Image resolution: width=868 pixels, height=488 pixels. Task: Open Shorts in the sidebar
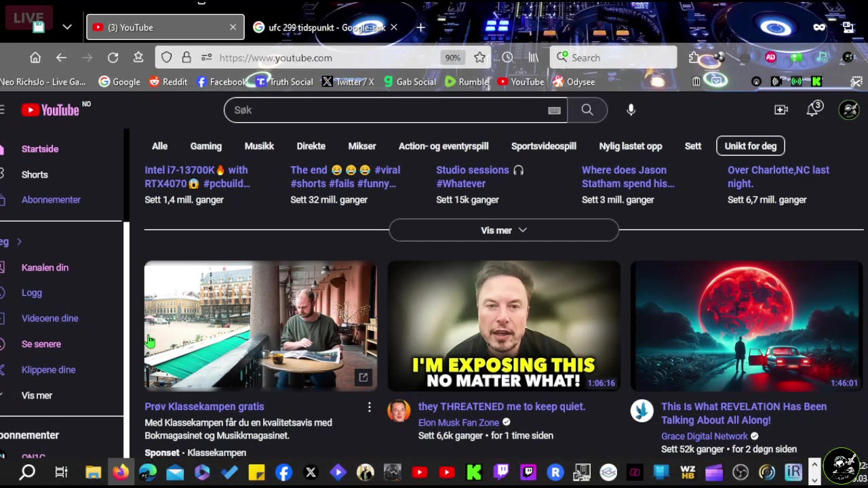[x=35, y=174]
